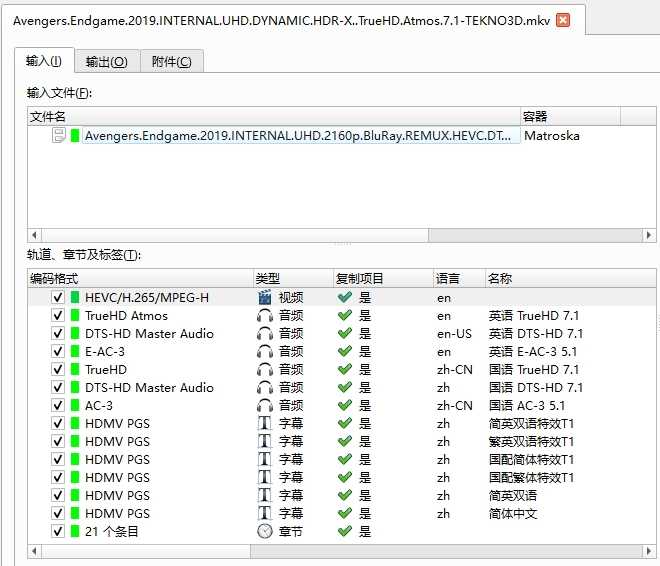Click subtitle T icon on 简英双语特效T1 row
This screenshot has width=660, height=566.
tap(265, 423)
